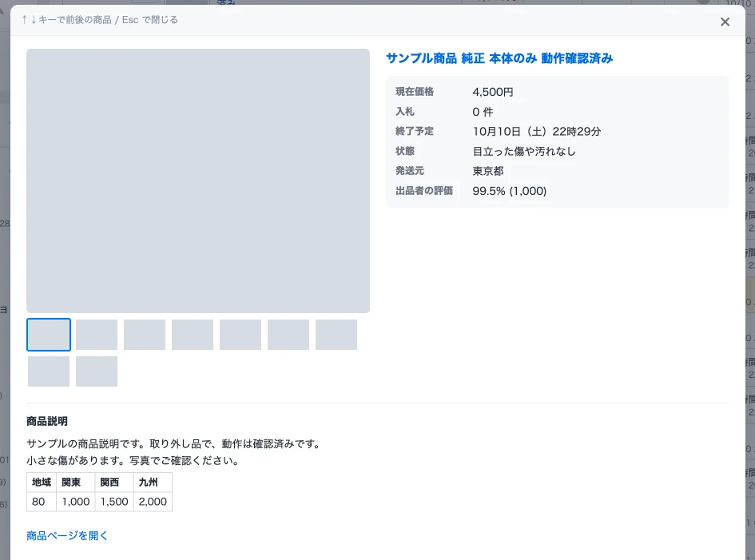Click the 関東 table header cell

pyautogui.click(x=76, y=482)
